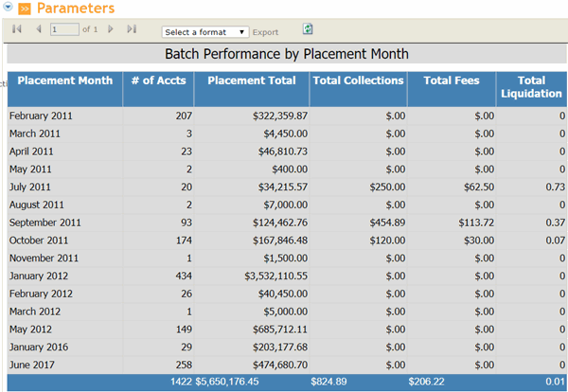568x392 pixels.
Task: Click the Export link
Action: point(265,32)
